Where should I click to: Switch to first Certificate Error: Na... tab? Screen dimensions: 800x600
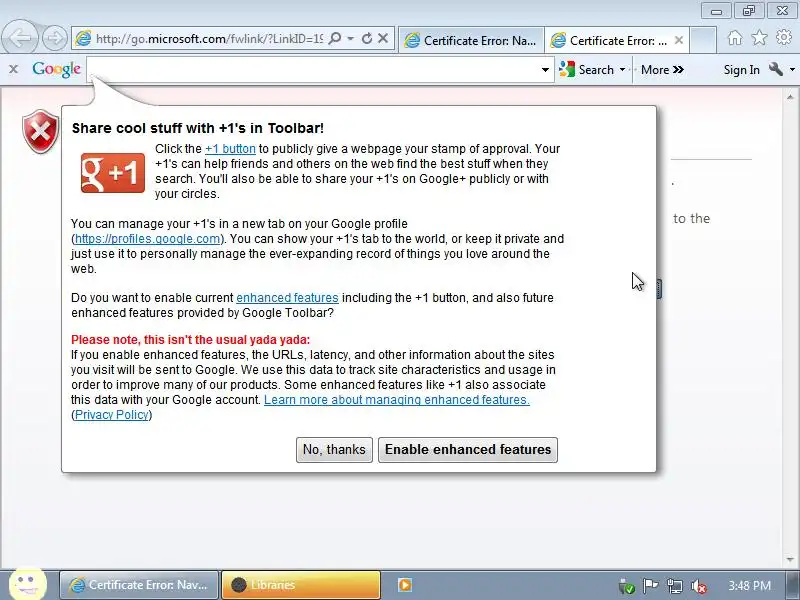[471, 40]
